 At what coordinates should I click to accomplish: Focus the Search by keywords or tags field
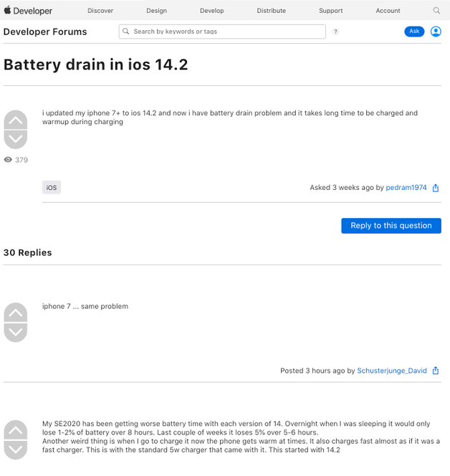click(x=222, y=32)
